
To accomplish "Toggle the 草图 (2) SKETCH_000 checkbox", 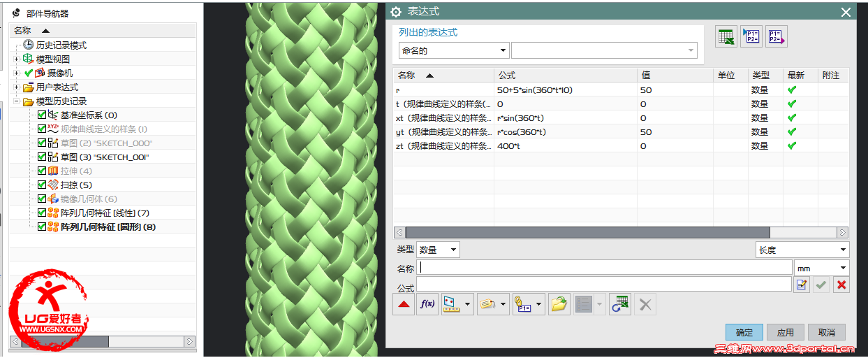I will [x=42, y=143].
